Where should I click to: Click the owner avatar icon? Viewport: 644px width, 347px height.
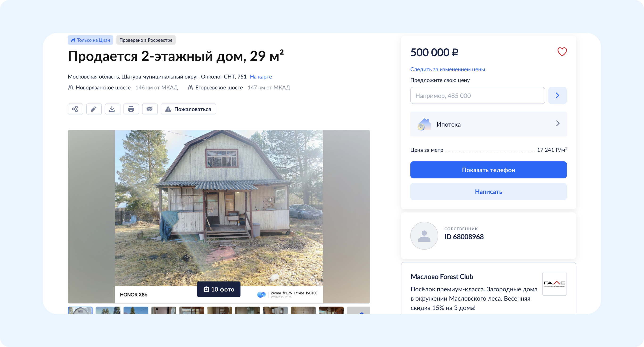(x=424, y=235)
